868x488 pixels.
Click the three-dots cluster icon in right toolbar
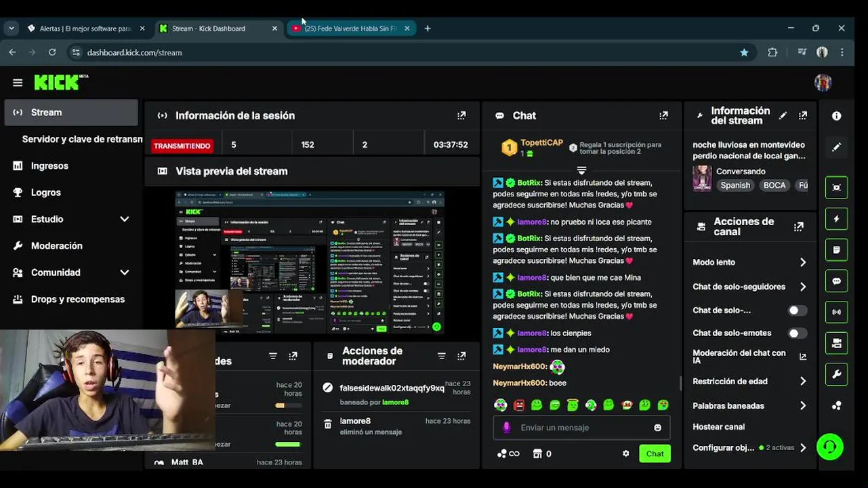837,405
